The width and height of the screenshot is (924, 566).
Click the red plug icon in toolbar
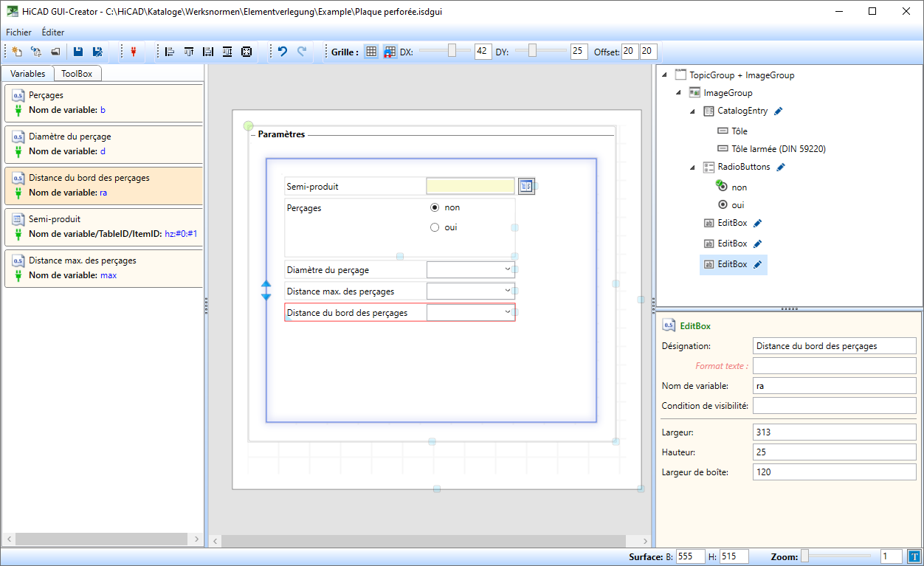tap(134, 52)
